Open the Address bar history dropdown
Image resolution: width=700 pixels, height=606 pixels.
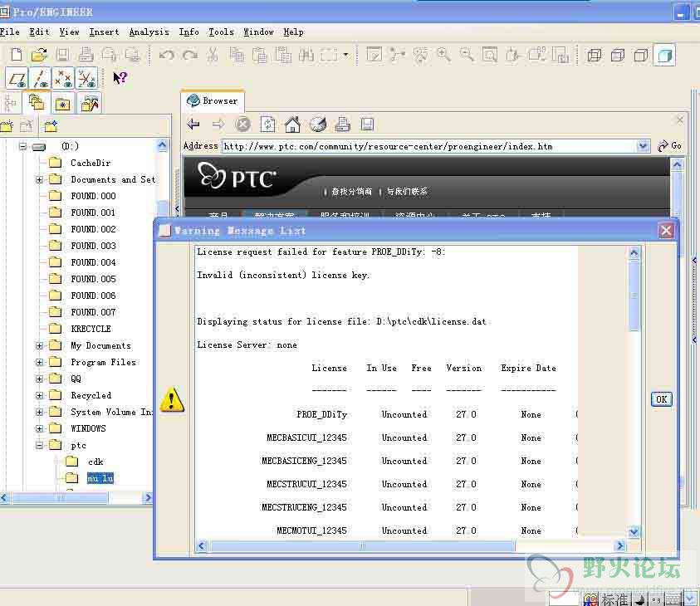pyautogui.click(x=643, y=146)
